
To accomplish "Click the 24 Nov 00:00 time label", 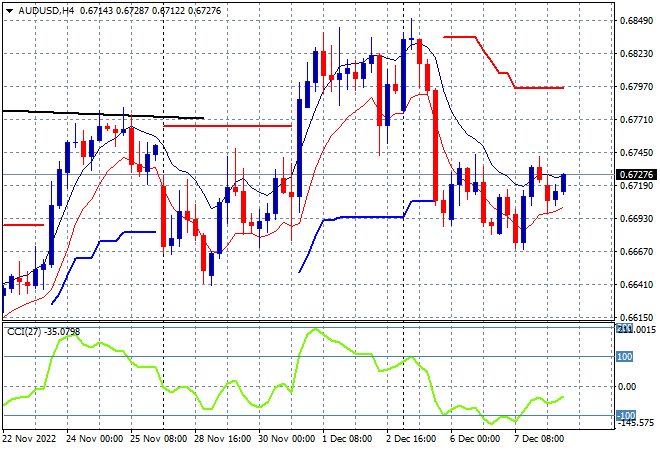I will click(x=95, y=439).
